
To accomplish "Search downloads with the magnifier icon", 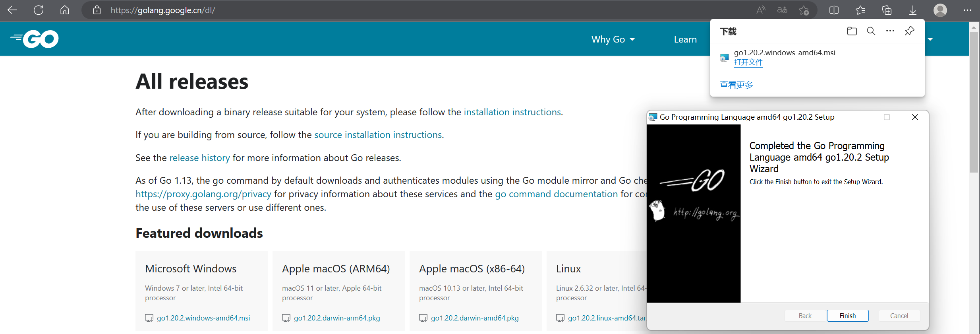I will coord(871,31).
